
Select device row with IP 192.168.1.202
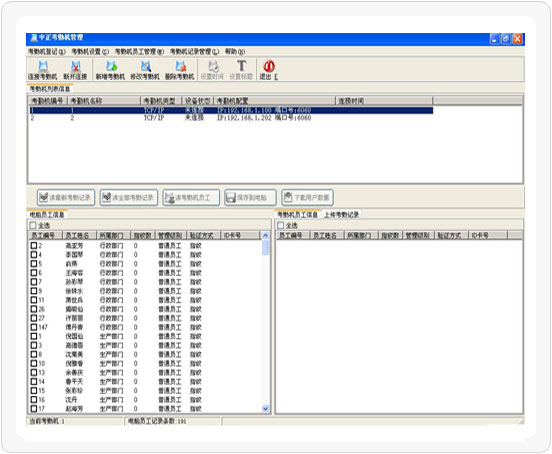231,118
